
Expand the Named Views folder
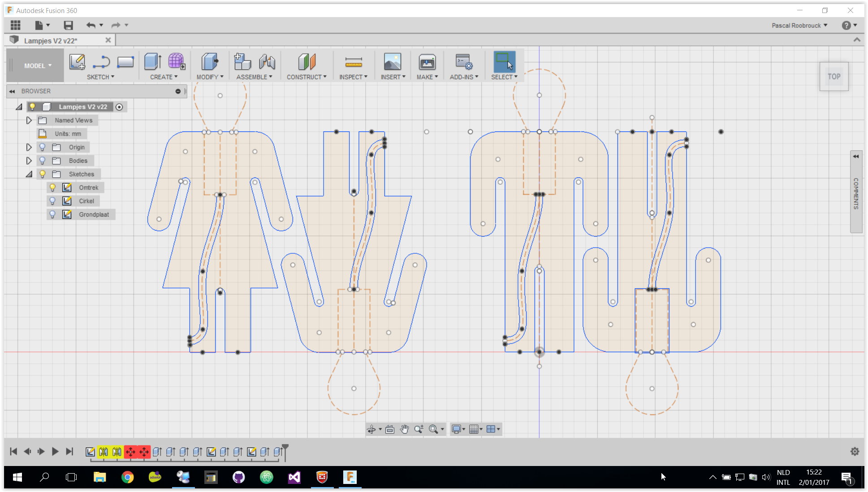29,120
